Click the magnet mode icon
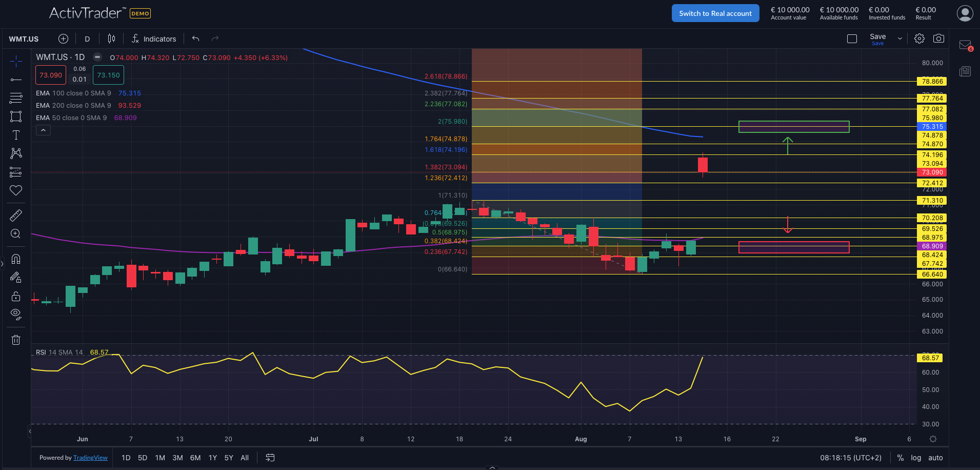The width and height of the screenshot is (980, 470). point(16,259)
